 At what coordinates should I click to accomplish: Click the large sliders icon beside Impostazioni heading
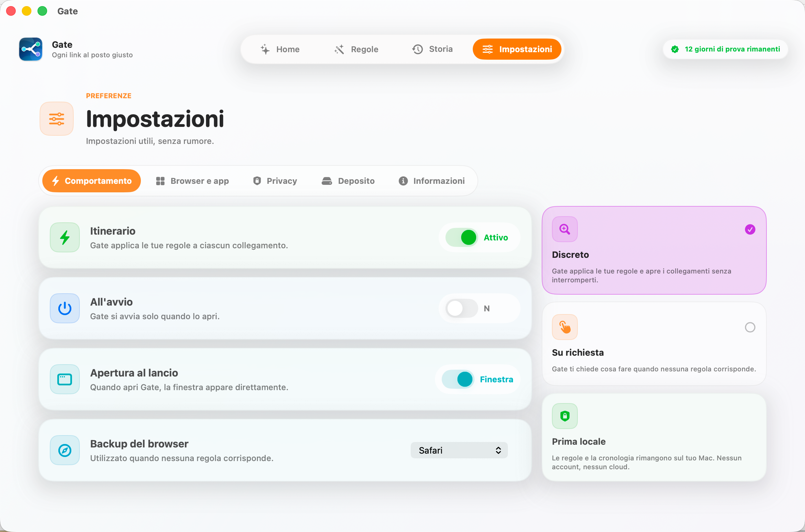(x=57, y=119)
